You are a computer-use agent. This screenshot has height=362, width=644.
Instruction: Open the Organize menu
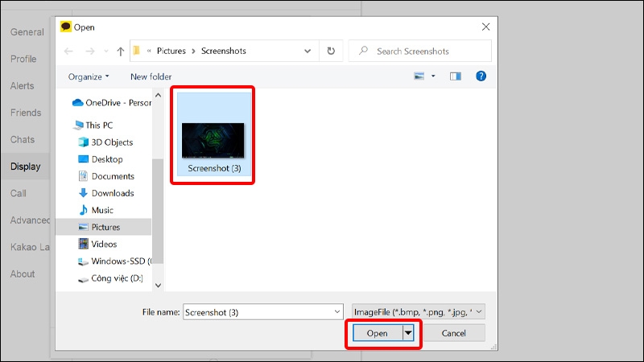[89, 76]
